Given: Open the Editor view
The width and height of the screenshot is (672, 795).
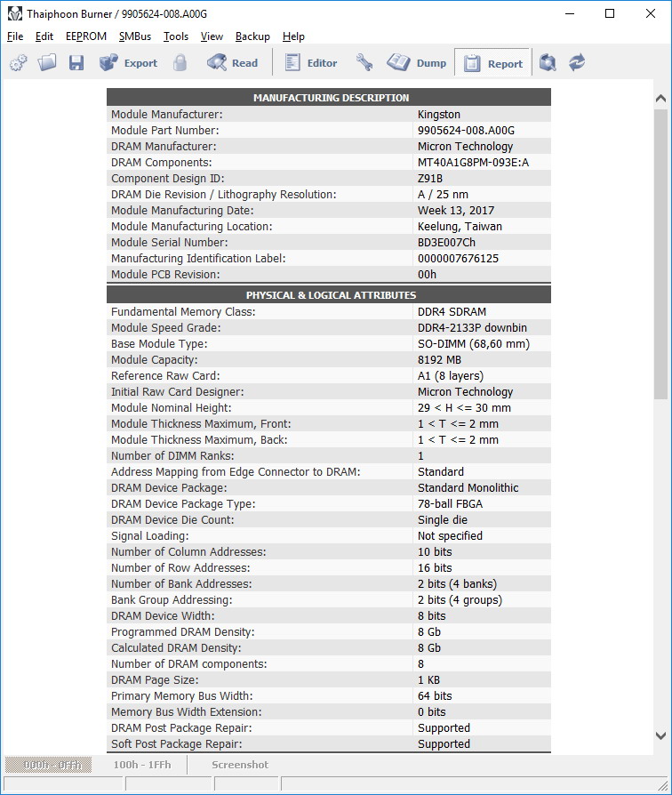Looking at the screenshot, I should (x=311, y=63).
